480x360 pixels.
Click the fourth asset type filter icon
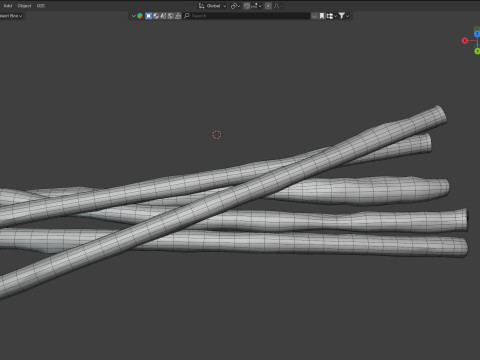(171, 16)
